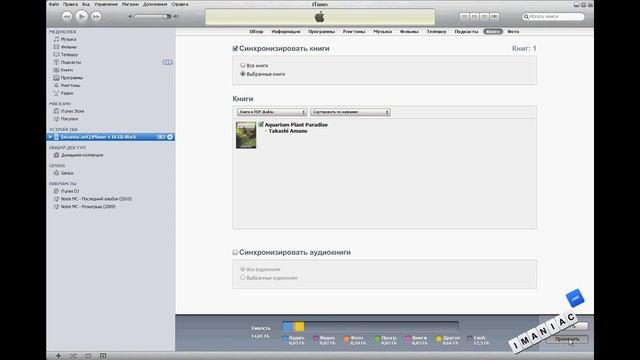The height and width of the screenshot is (360, 640).
Task: Open the Фильмы library in the sidebar
Action: click(69, 47)
